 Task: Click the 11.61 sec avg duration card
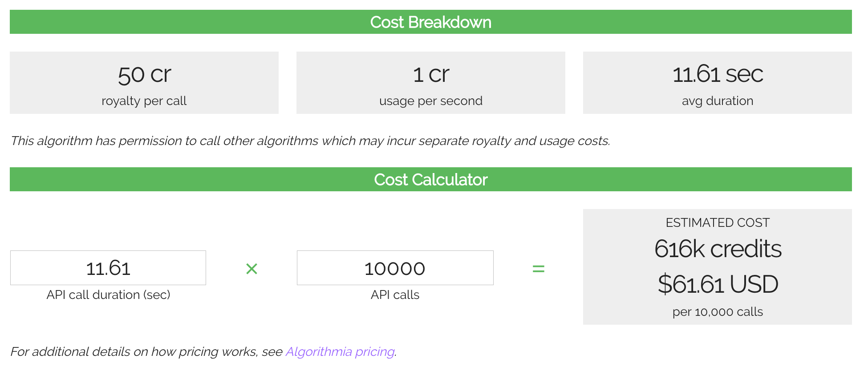[718, 83]
